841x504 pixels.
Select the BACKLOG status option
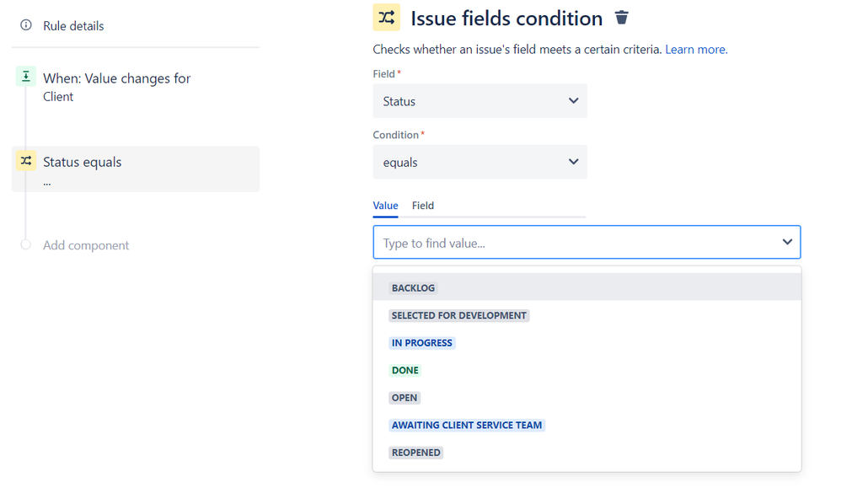tap(414, 288)
